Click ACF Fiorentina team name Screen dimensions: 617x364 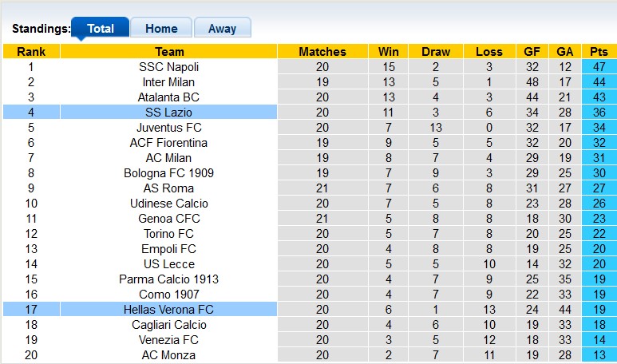pyautogui.click(x=168, y=143)
